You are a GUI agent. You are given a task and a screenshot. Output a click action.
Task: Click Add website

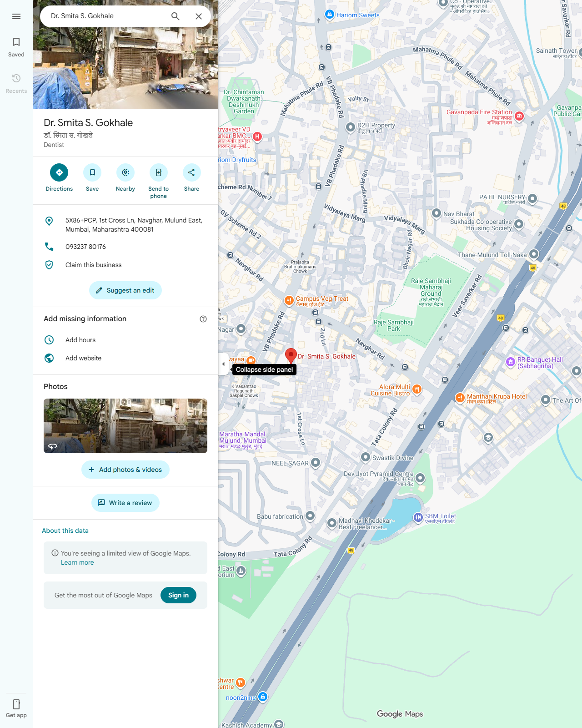[125, 358]
